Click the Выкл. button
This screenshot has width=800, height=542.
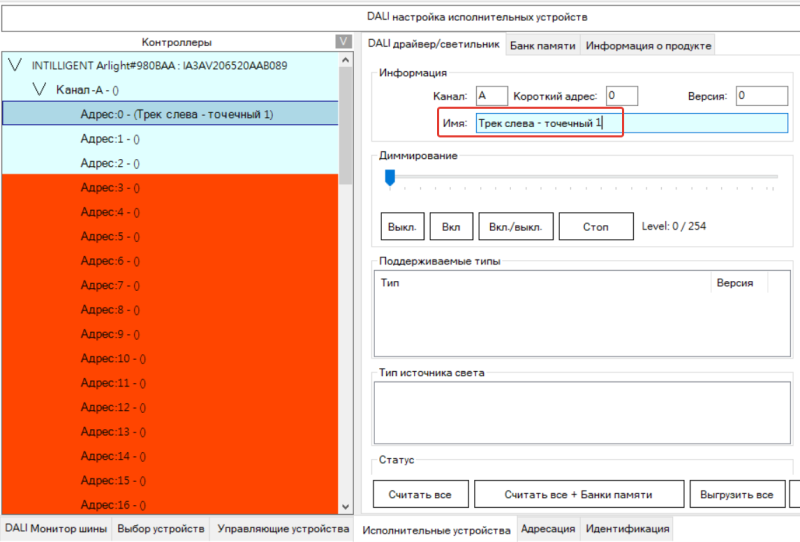(x=402, y=227)
